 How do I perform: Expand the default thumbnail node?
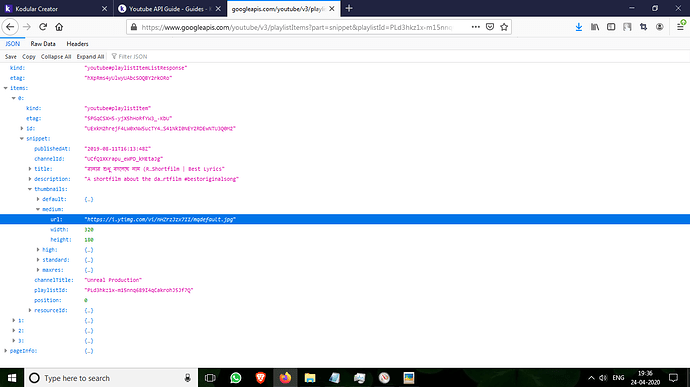(38, 199)
